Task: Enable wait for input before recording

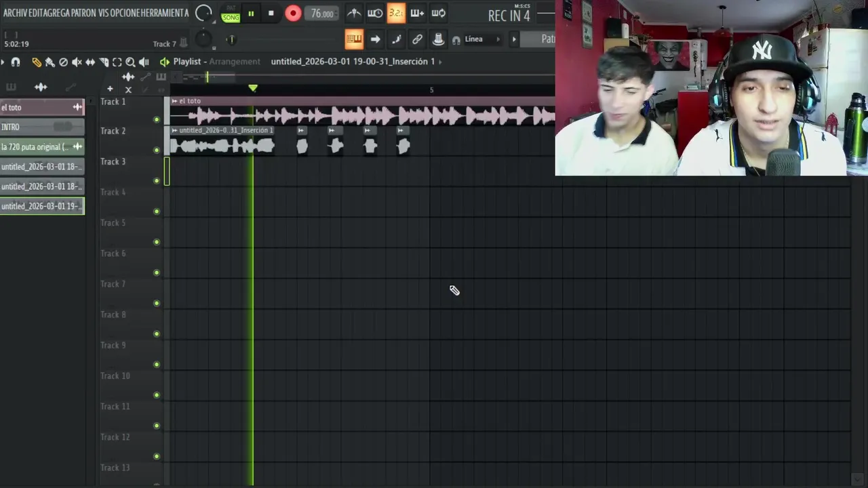Action: tap(375, 13)
